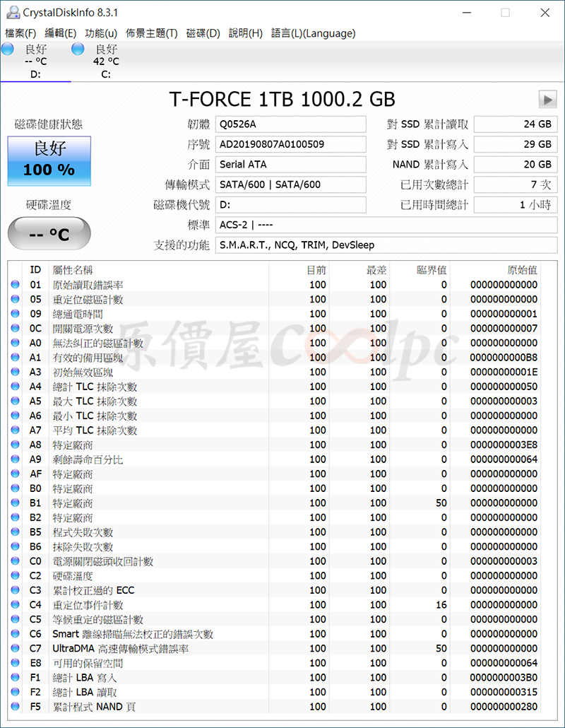Select the 總計 LBA 寫入 row
Image resolution: width=565 pixels, height=728 pixels.
click(x=275, y=677)
